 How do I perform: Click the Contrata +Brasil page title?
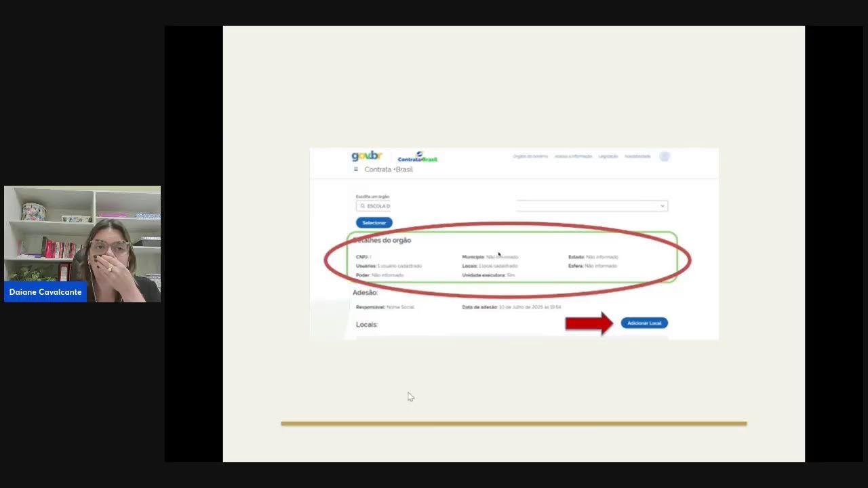click(x=389, y=169)
